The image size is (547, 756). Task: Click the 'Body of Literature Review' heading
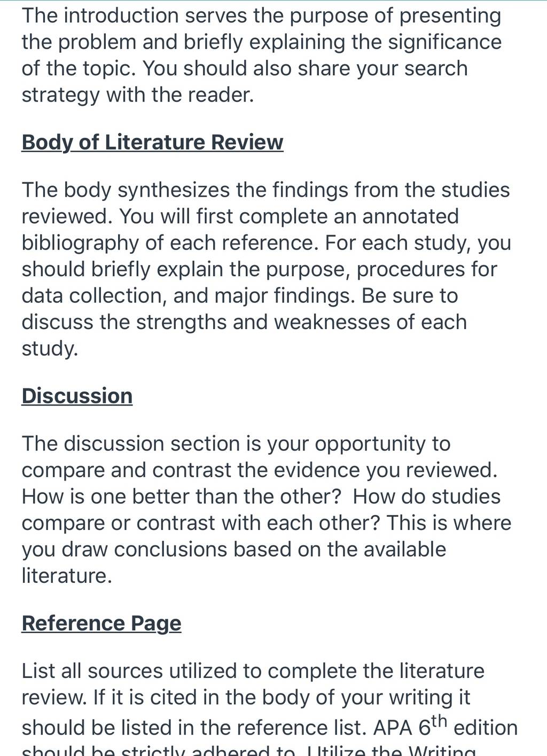(x=152, y=143)
